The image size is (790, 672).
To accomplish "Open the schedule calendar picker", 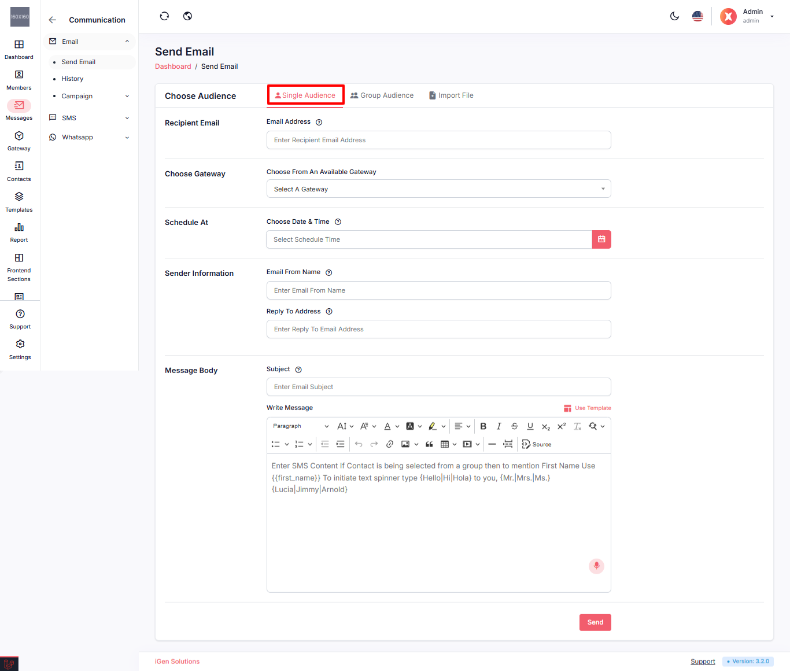I will 601,239.
